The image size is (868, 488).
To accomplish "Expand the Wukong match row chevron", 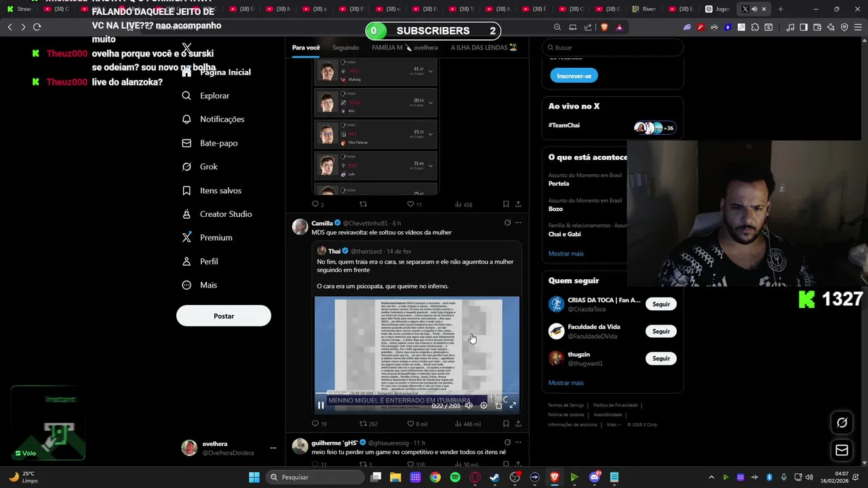I will [x=430, y=70].
